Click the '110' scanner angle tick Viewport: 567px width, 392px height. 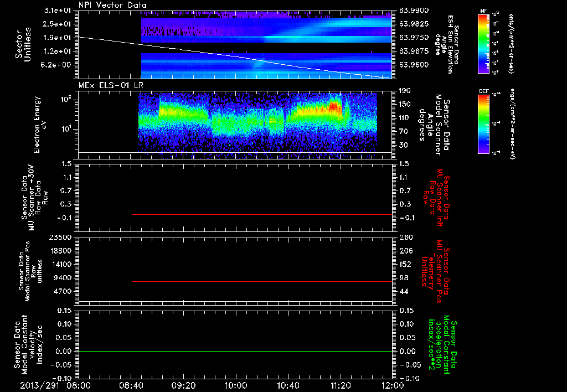tap(405, 118)
